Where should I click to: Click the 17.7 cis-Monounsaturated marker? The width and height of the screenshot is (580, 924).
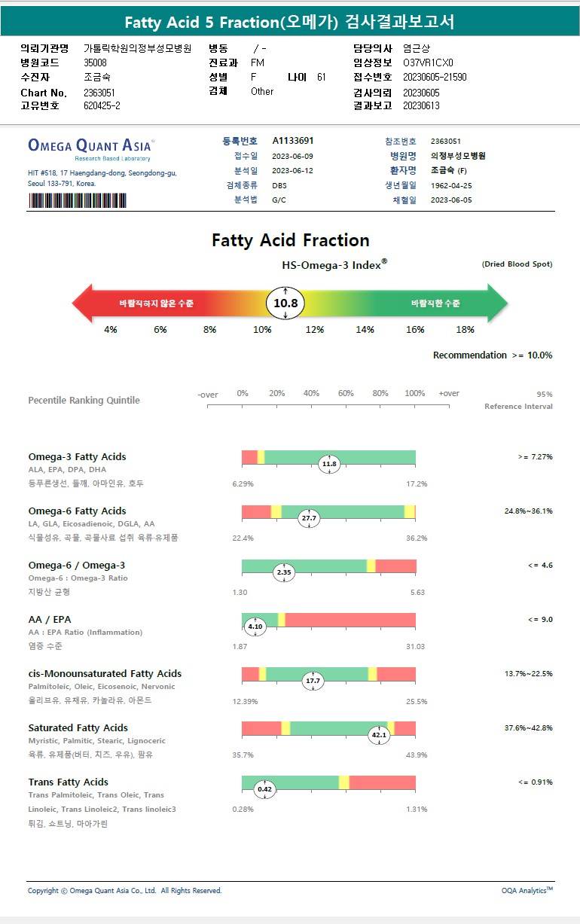(x=313, y=681)
